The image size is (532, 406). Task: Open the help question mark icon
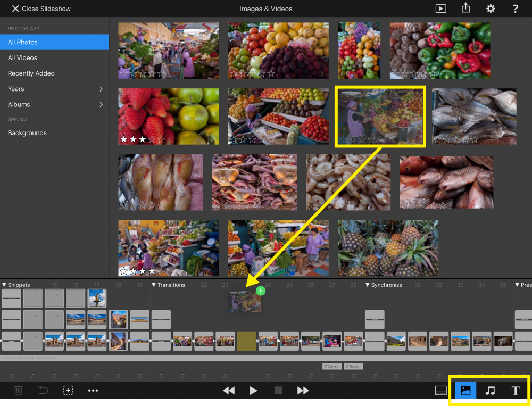pyautogui.click(x=515, y=9)
